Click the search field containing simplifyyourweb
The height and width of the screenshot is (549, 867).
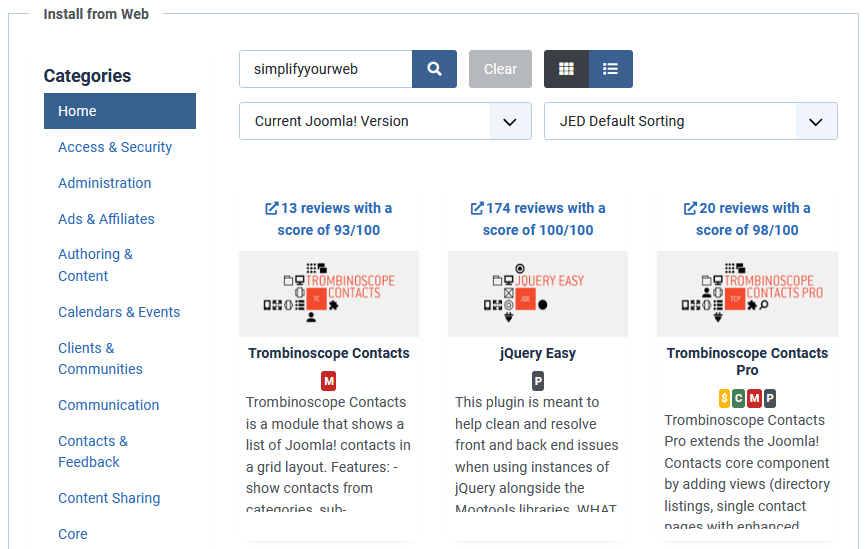(x=325, y=69)
